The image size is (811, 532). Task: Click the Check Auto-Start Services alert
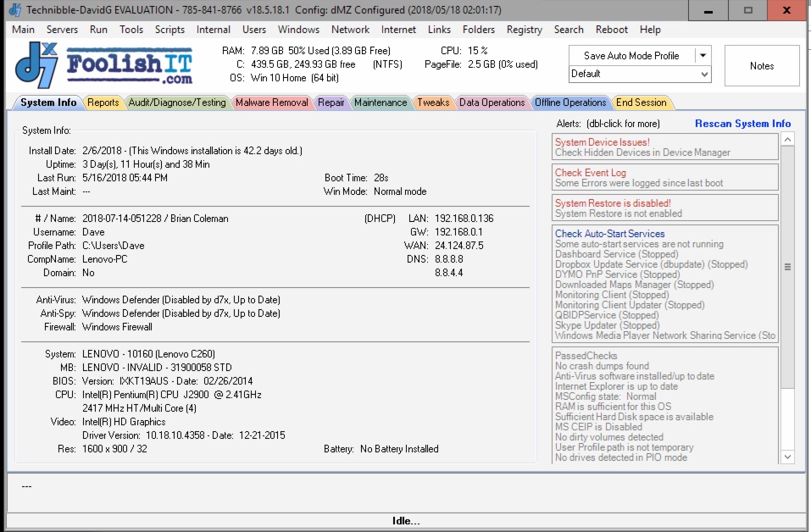(x=609, y=234)
